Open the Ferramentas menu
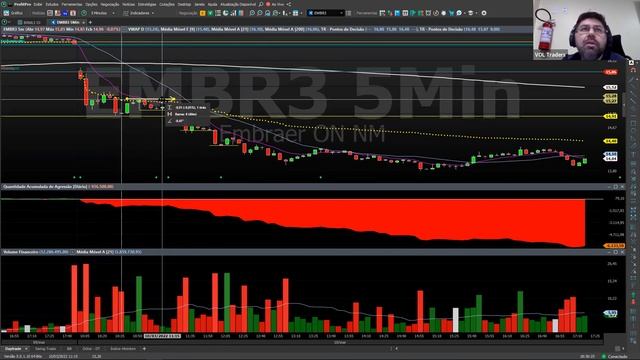Image resolution: width=640 pixels, height=360 pixels. click(x=72, y=4)
